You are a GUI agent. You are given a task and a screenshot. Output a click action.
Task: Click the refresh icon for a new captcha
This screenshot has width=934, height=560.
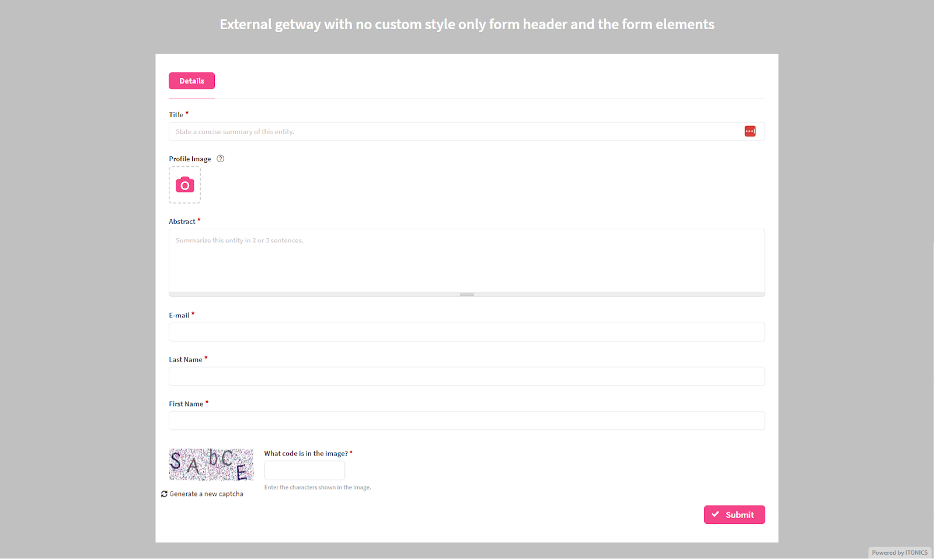coord(165,494)
